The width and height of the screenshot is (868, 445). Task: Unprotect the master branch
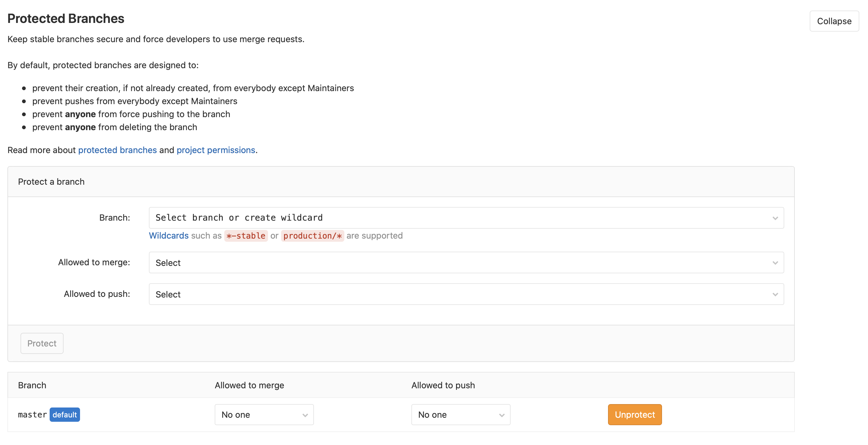[x=634, y=415]
